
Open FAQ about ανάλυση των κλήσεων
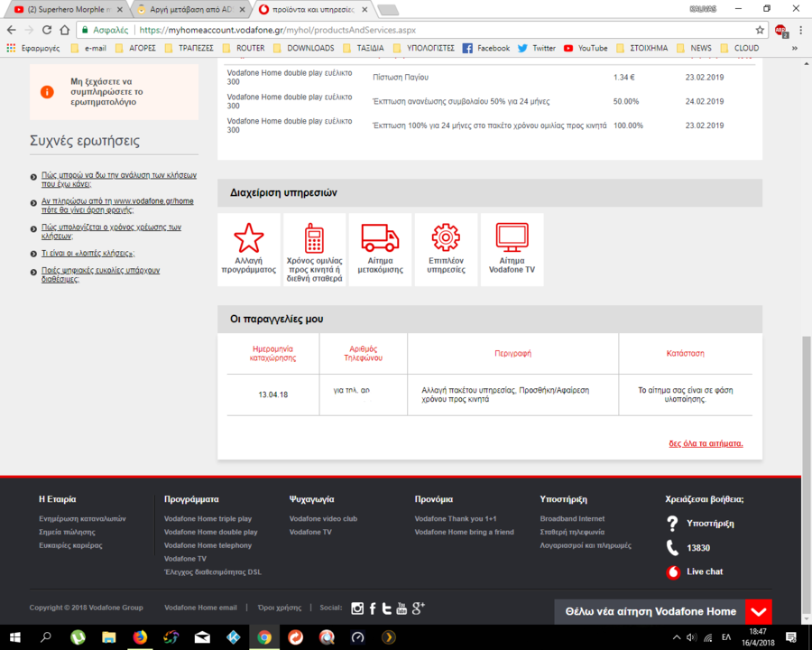pos(118,180)
